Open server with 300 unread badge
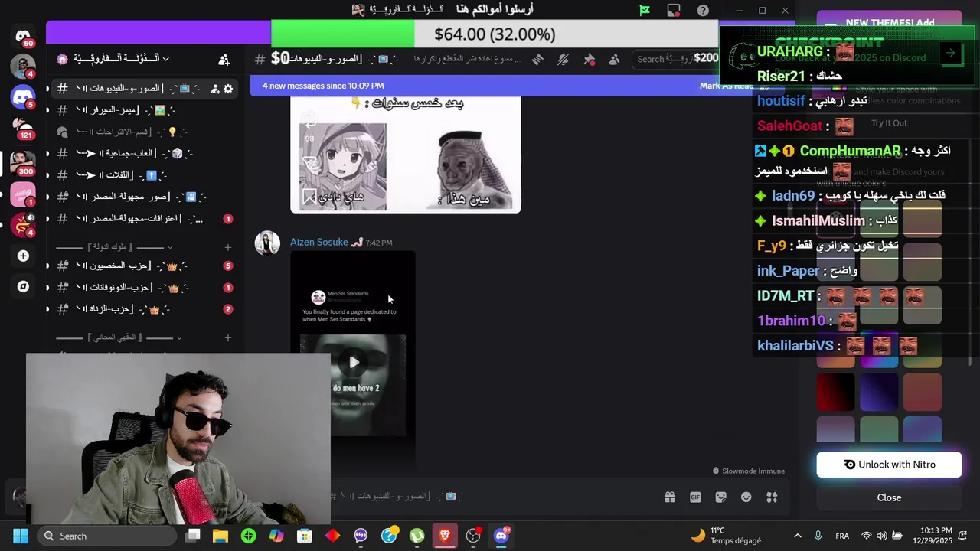The image size is (980, 551). tap(23, 162)
